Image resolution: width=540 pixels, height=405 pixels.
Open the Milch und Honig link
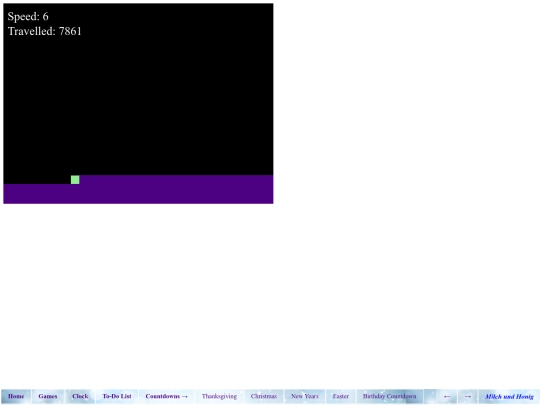[509, 396]
